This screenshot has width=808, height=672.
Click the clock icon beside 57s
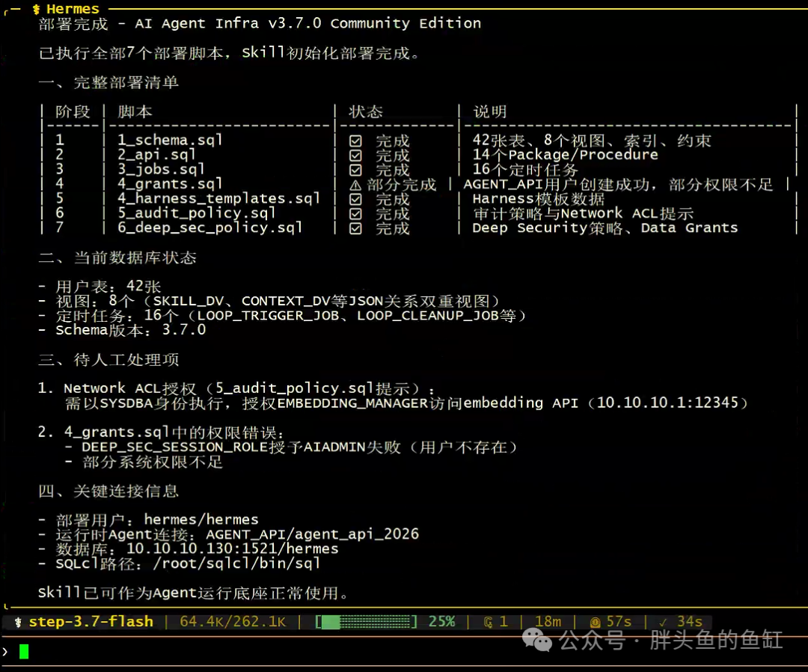tap(596, 623)
